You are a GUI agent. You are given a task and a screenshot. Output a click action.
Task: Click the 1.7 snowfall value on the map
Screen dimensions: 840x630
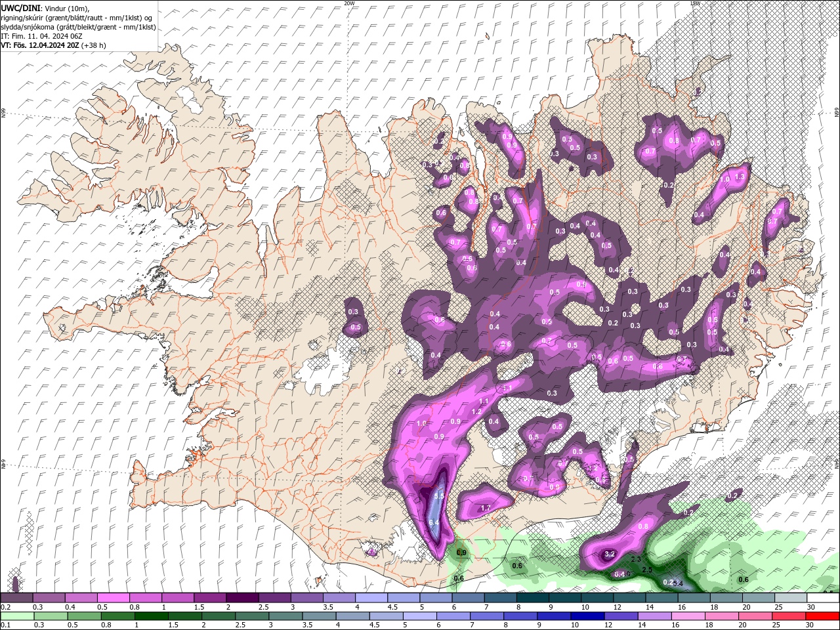pyautogui.click(x=486, y=508)
